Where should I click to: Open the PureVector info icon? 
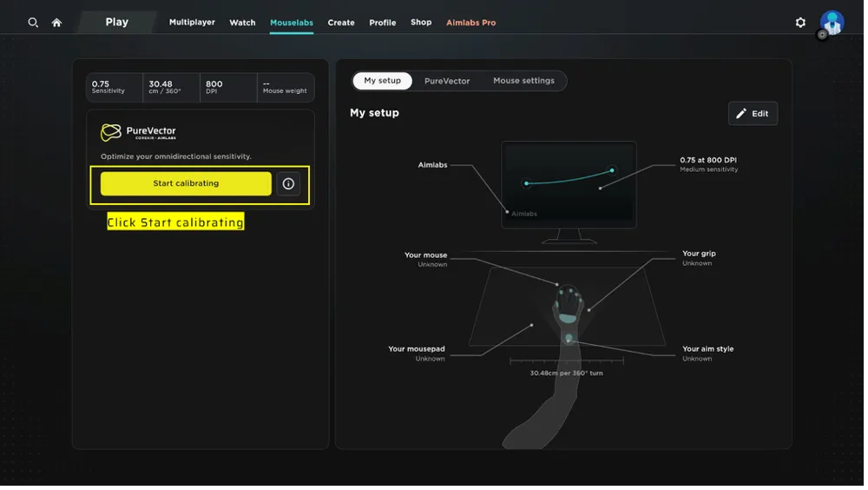pyautogui.click(x=288, y=184)
